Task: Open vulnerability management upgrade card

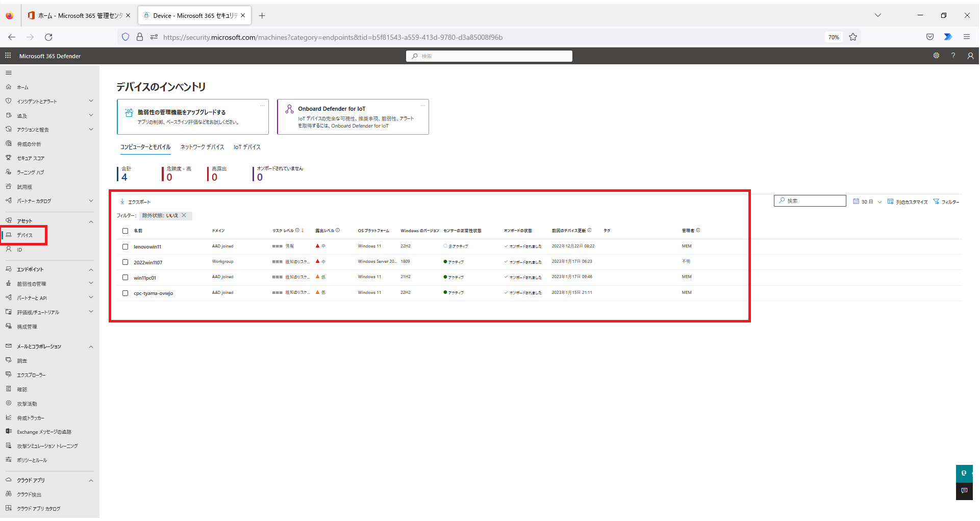Action: (193, 117)
